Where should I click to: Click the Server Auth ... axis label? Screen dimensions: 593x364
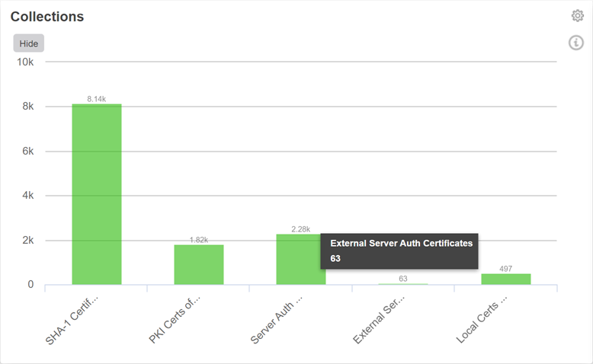277,320
